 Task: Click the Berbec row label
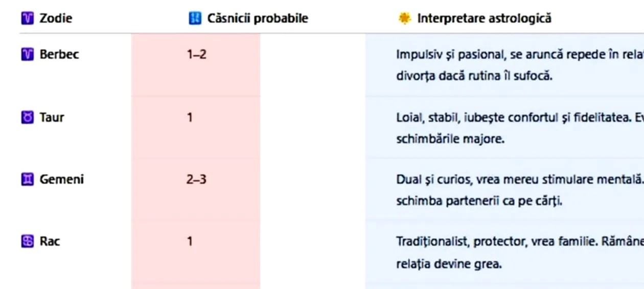(x=59, y=54)
